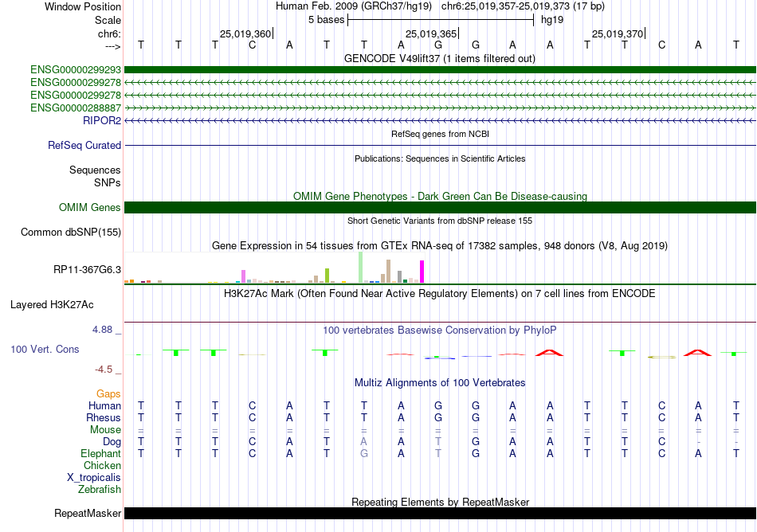
Task: Open the 100 Vert. Cons track label
Action: (45, 349)
